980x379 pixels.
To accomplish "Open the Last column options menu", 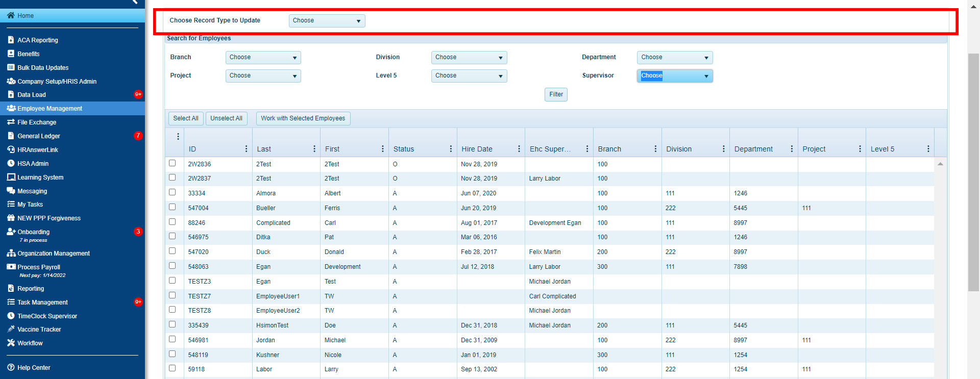I will (314, 149).
